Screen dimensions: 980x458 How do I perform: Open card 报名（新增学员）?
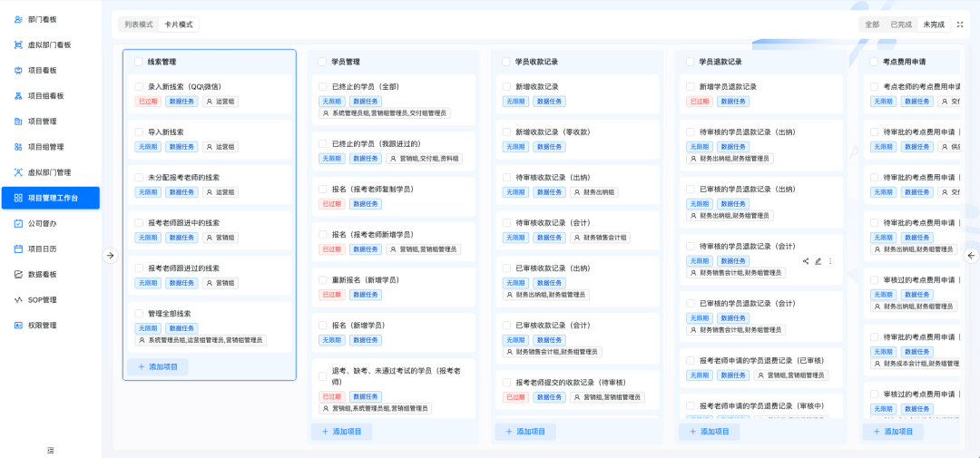click(x=393, y=333)
